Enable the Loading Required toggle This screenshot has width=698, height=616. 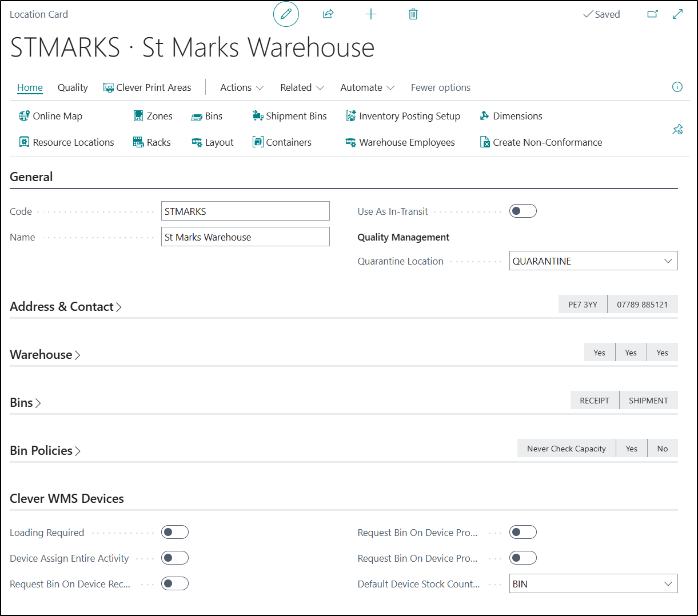click(x=175, y=533)
